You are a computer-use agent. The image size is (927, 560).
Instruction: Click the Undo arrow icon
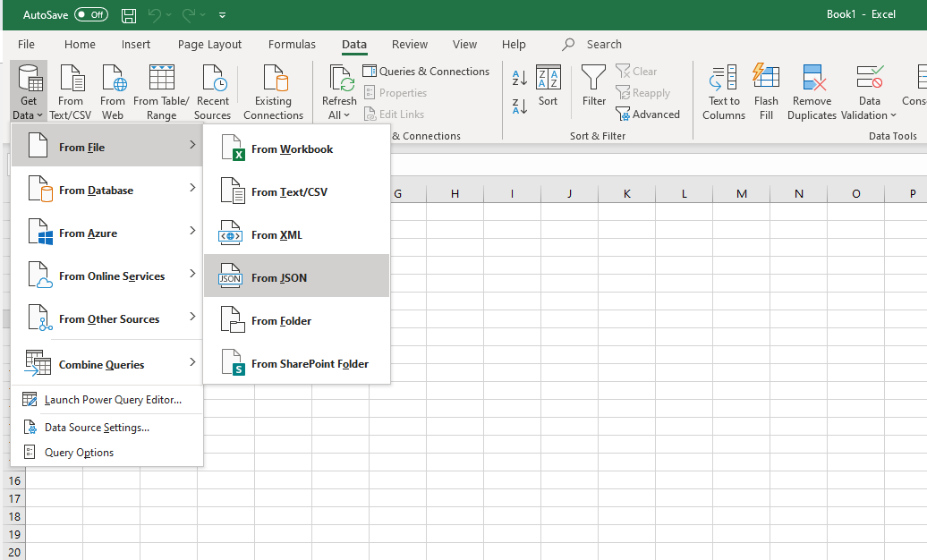pos(155,15)
